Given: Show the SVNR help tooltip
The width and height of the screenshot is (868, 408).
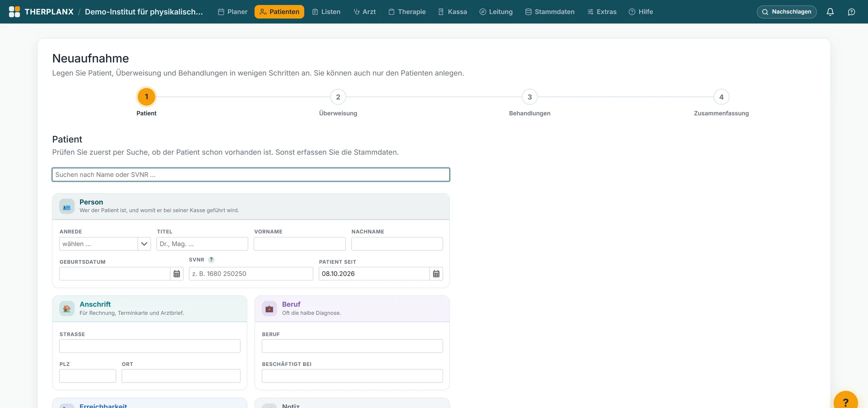Looking at the screenshot, I should pyautogui.click(x=211, y=260).
